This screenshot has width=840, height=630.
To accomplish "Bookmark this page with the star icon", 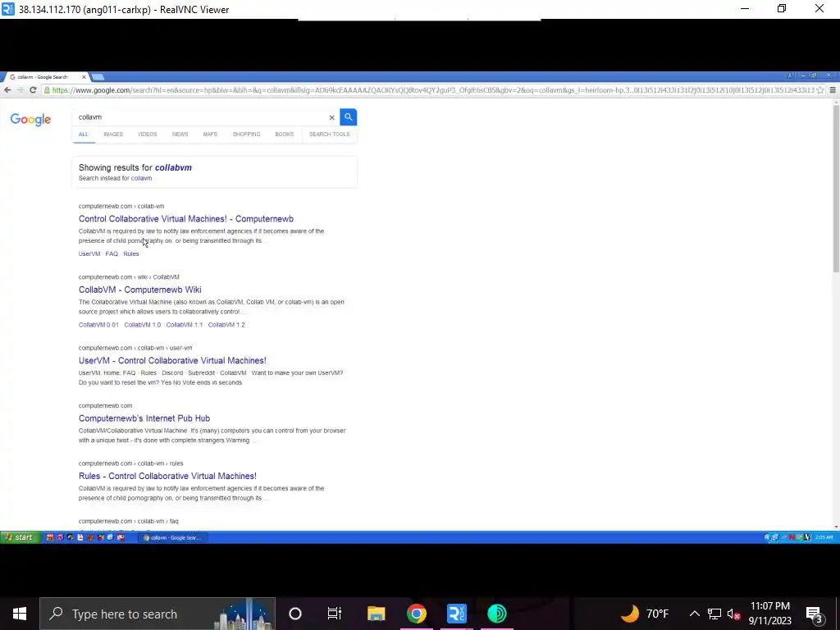I will point(819,90).
